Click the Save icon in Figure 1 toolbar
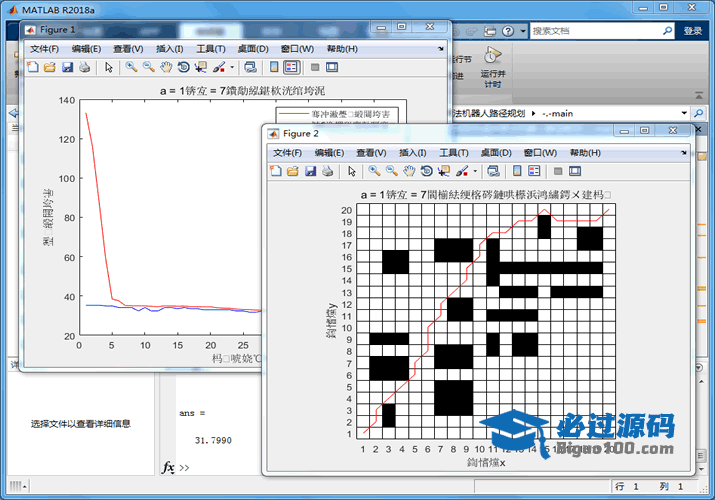The width and height of the screenshot is (715, 500). (x=67, y=67)
